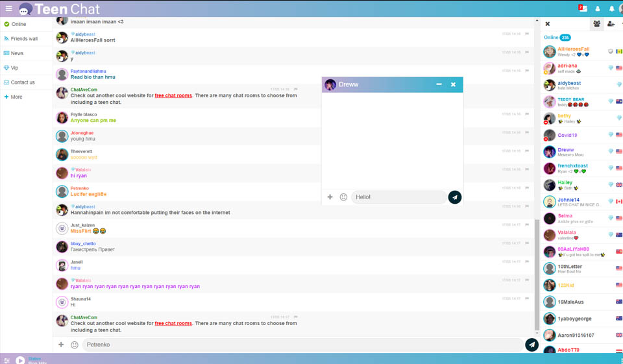Viewport: 623px width, 364px height.
Task: Open the attachment plus menu in main chat
Action: pyautogui.click(x=61, y=345)
